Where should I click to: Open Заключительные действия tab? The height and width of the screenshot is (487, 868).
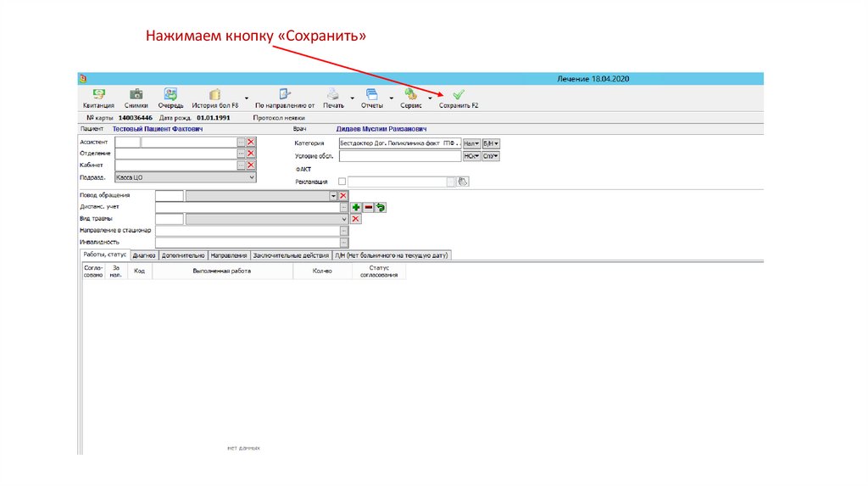point(292,255)
